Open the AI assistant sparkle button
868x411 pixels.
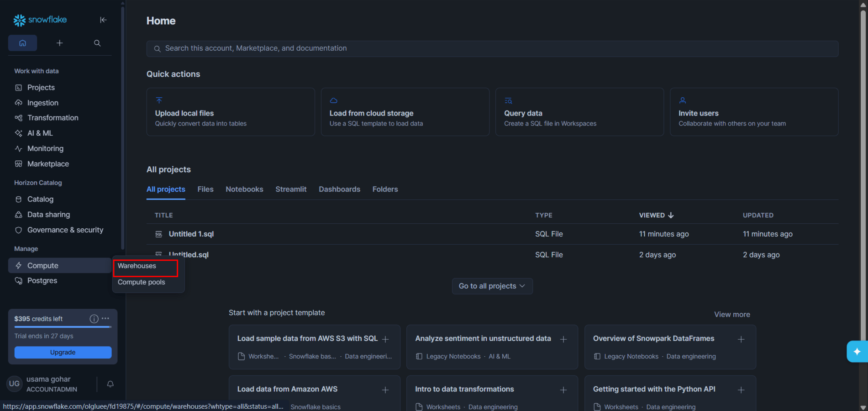[857, 352]
